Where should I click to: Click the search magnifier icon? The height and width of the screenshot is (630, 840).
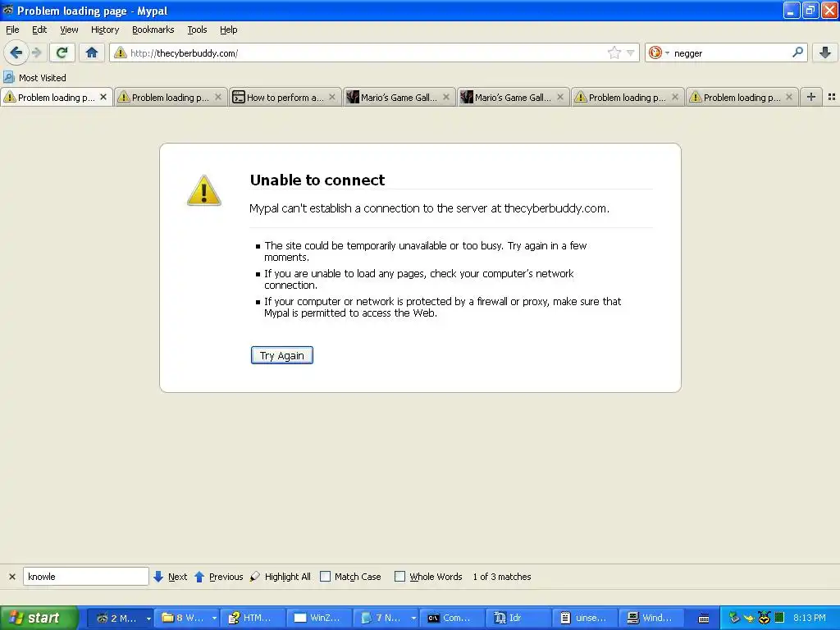(x=797, y=52)
